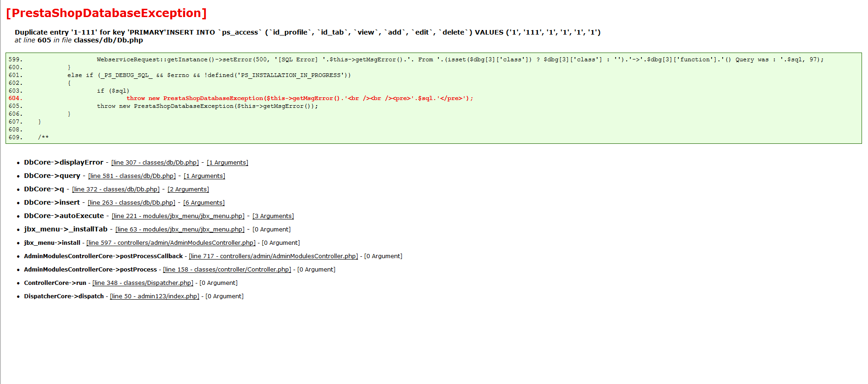
Task: Click 'AdminModulesControllerCore->postProcess' trace entry name
Action: click(90, 270)
